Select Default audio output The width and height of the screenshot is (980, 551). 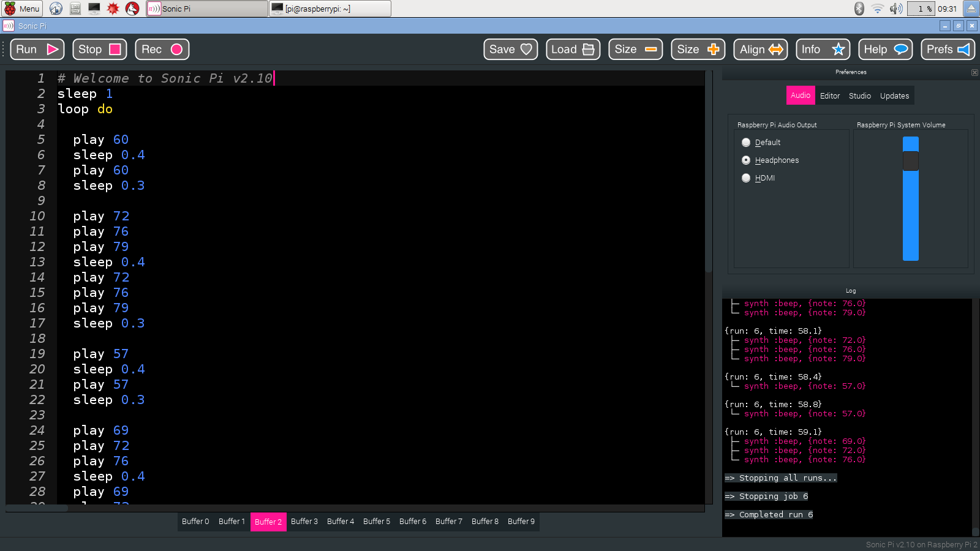pyautogui.click(x=761, y=143)
